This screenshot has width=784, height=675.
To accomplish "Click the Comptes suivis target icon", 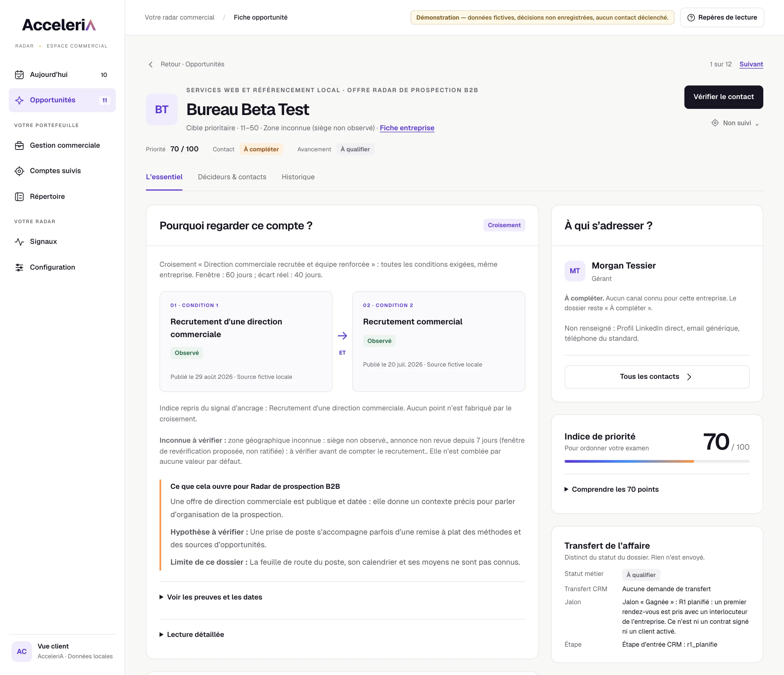I will (x=19, y=171).
